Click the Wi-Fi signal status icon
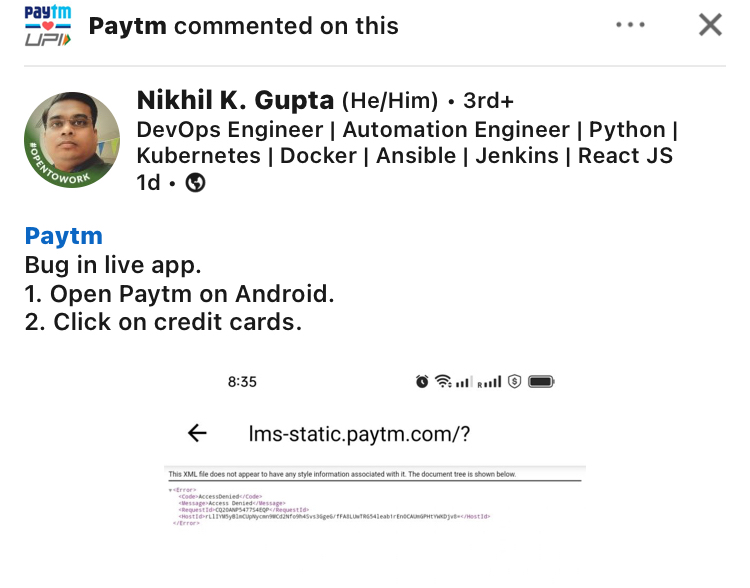Image resolution: width=750 pixels, height=588 pixels. [443, 382]
